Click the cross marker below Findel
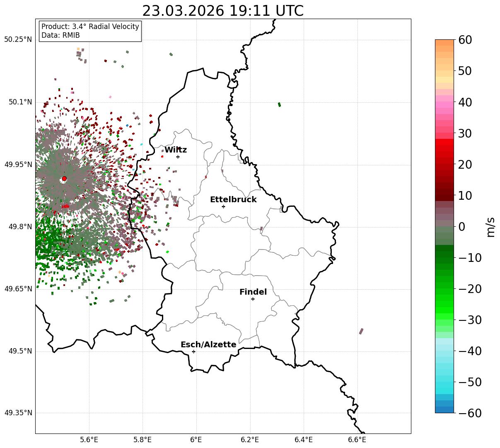Image resolution: width=500 pixels, height=448 pixels. coord(253,299)
